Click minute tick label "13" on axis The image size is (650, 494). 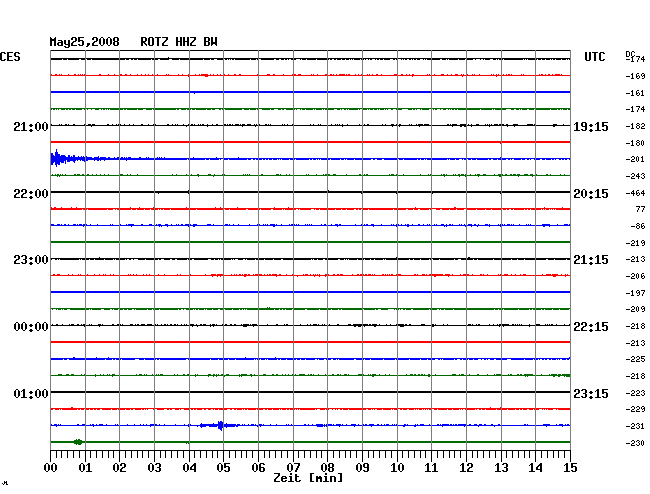click(x=501, y=468)
